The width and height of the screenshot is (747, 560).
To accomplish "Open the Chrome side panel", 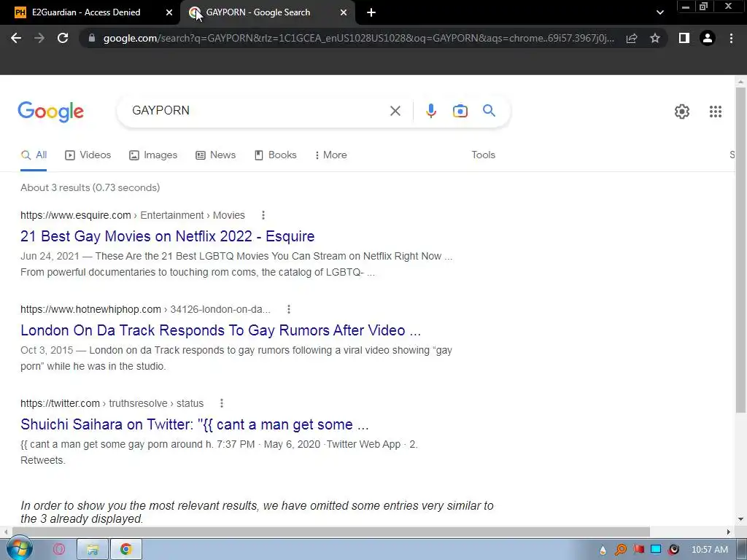I will click(x=684, y=38).
